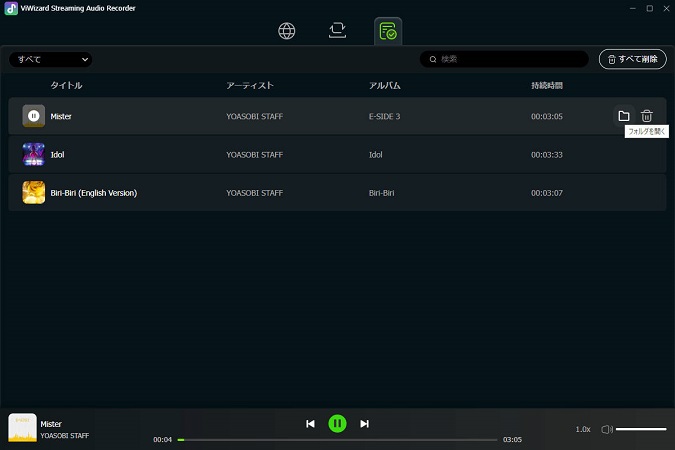Image resolution: width=675 pixels, height=450 pixels.
Task: Click YOASOBI STAFF artist in Biri-Biri row
Action: click(254, 193)
